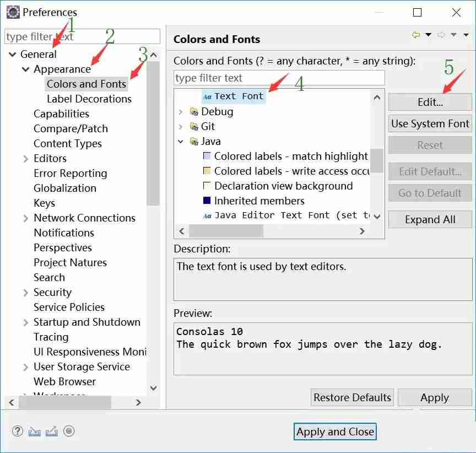Click the Text Font 'Aa' icon

coord(207,96)
